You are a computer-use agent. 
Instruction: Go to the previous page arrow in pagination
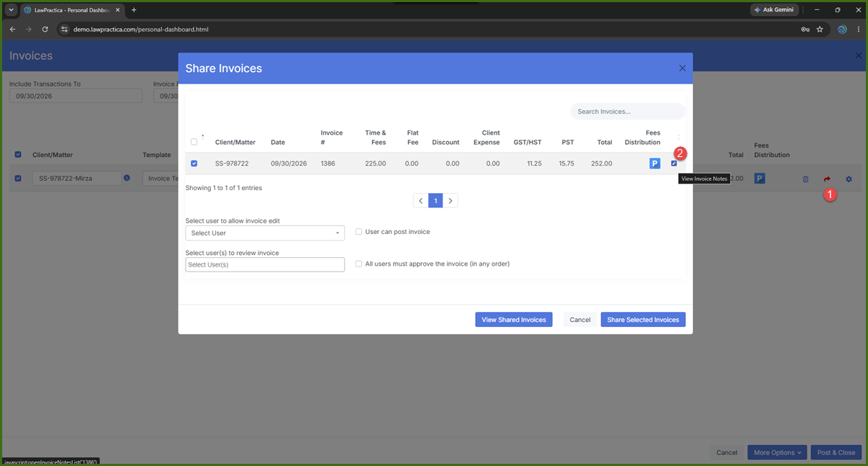click(421, 201)
